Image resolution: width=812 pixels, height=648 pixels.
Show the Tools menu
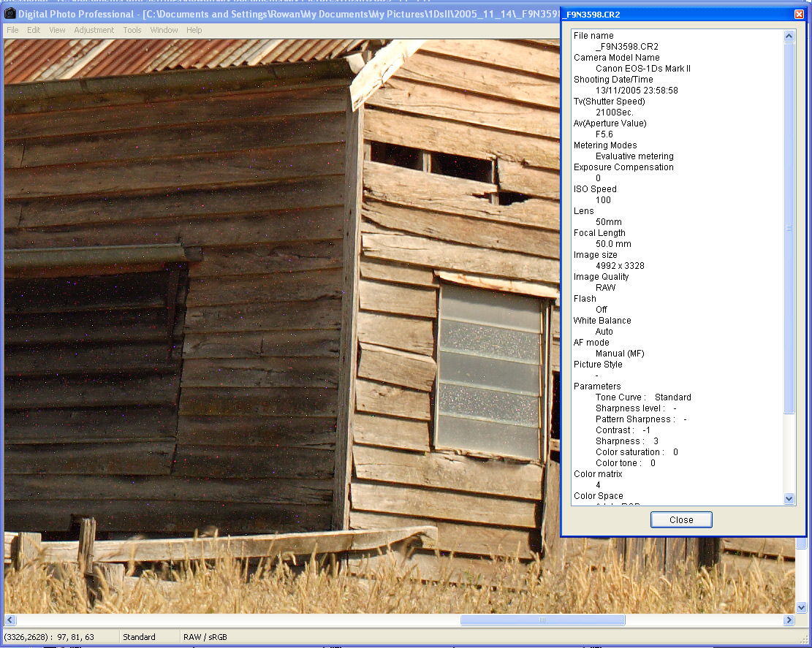coord(132,30)
